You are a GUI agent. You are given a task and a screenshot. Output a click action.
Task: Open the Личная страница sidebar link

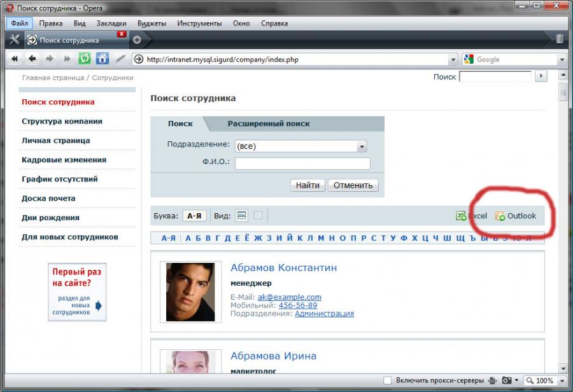point(55,141)
